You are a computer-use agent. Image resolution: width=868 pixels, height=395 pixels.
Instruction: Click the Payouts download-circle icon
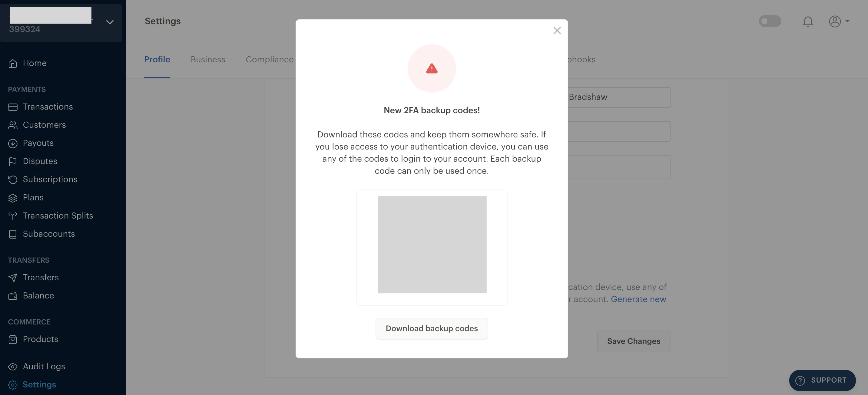(x=12, y=143)
